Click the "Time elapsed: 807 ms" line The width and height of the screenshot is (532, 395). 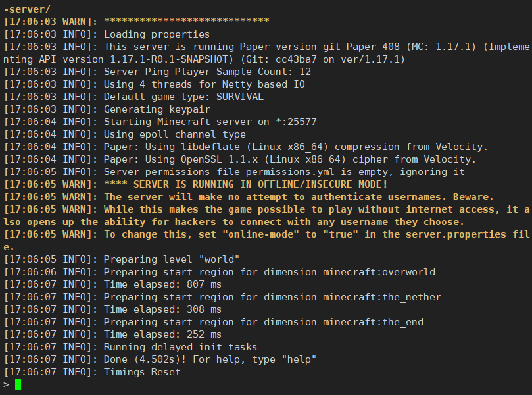pyautogui.click(x=162, y=284)
